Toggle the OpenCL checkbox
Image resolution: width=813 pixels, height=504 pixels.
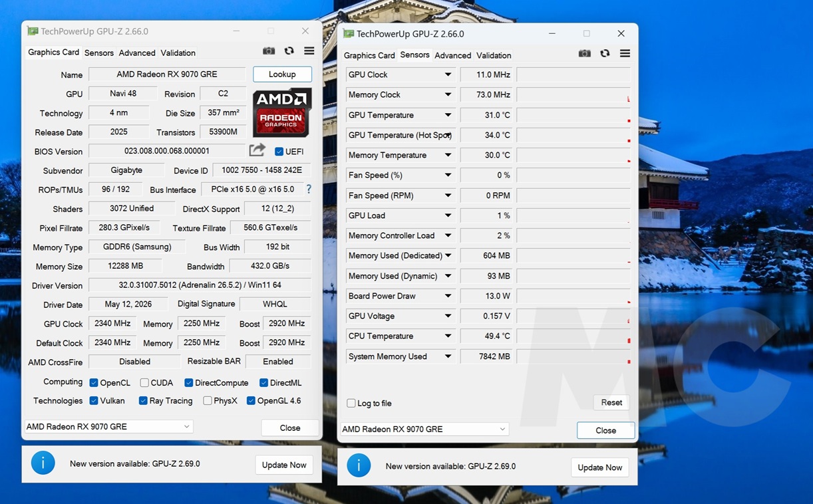[94, 382]
